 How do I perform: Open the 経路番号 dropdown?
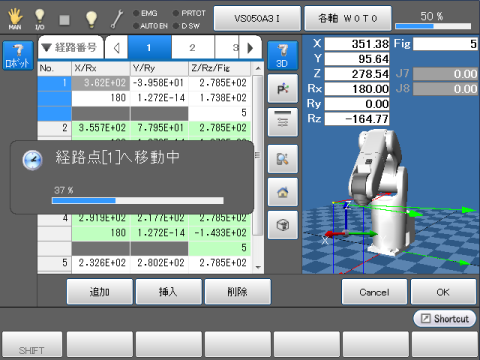pos(70,48)
